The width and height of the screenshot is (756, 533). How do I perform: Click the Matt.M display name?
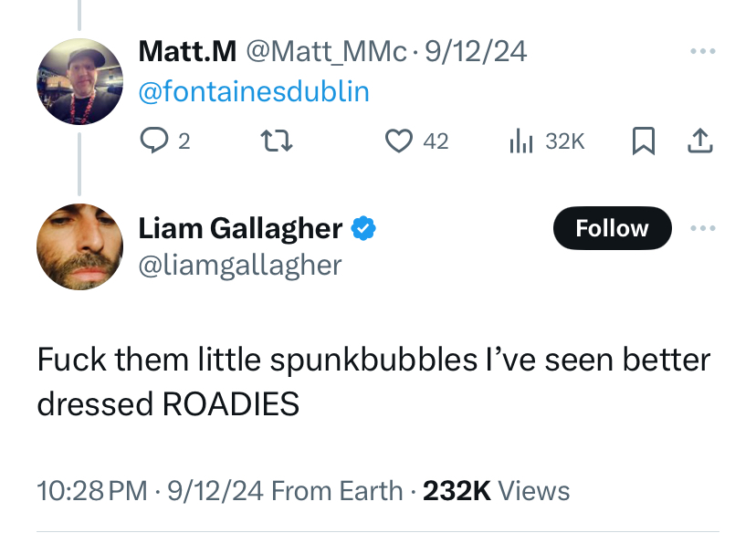coord(186,51)
